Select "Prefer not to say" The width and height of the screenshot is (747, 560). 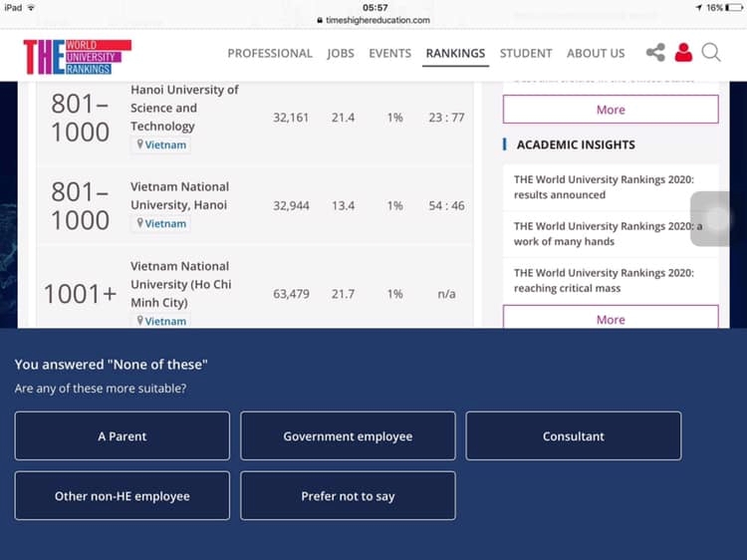348,496
